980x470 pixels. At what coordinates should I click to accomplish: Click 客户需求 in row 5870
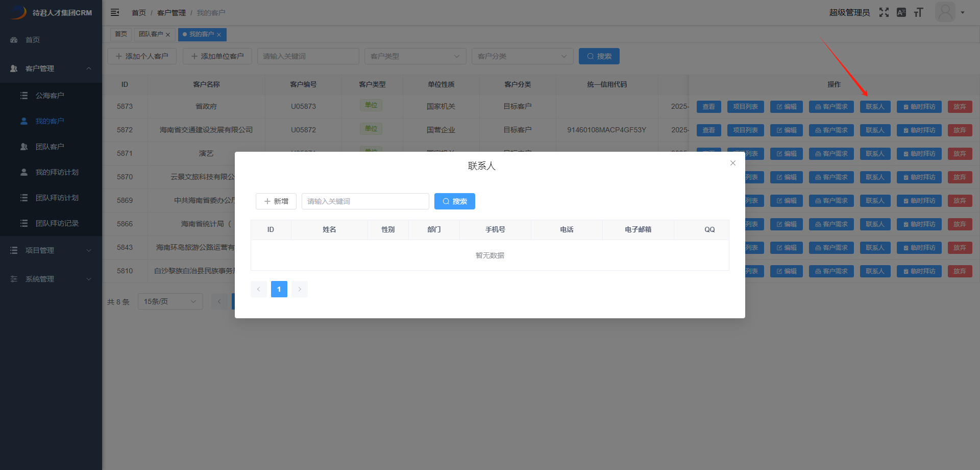click(831, 177)
